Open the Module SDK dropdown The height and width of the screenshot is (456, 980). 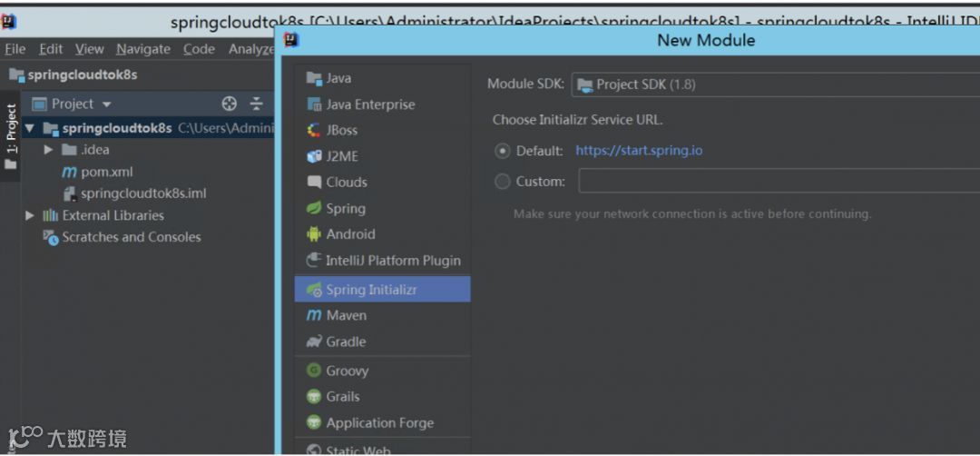coord(776,84)
